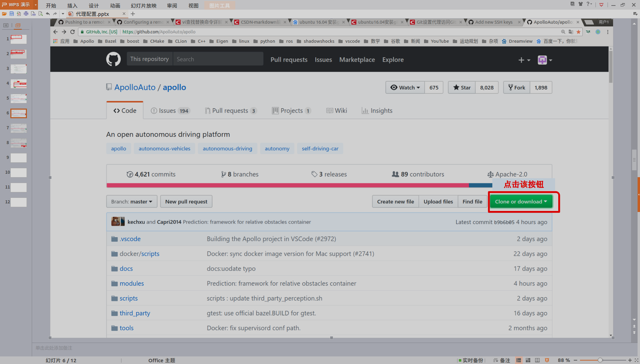This screenshot has height=364, width=640.
Task: Toggle the 实时备份 backup indicator
Action: [x=471, y=361]
